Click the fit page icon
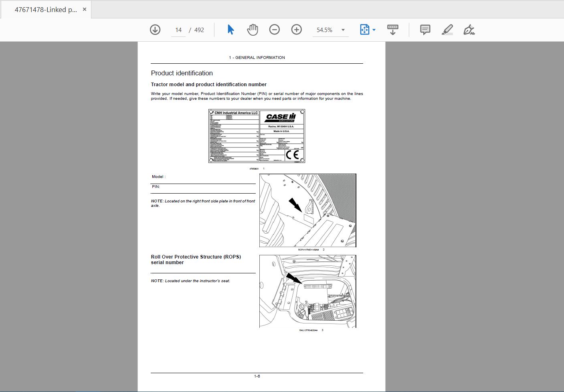Viewport: 564px width, 392px height. pos(364,30)
